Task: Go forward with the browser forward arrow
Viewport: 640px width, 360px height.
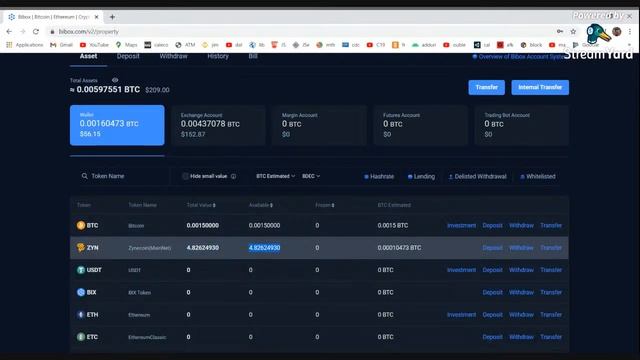Action: click(x=22, y=31)
